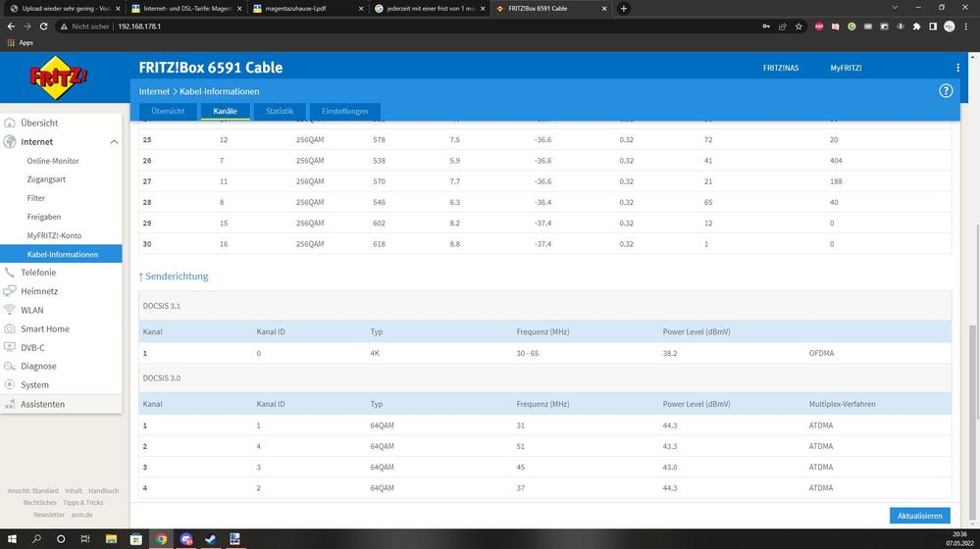Viewport: 980px width, 549px height.
Task: Open the browser extensions puzzle icon
Action: 917,26
